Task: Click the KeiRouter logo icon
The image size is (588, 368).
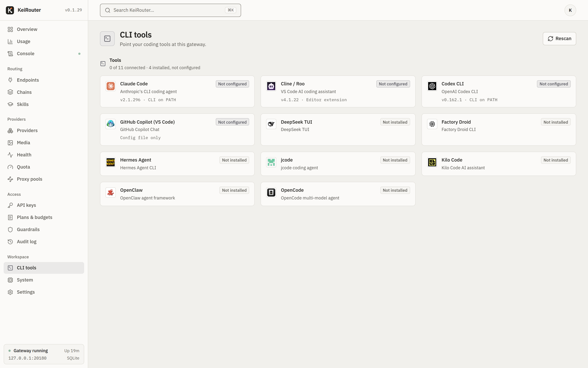Action: [10, 10]
